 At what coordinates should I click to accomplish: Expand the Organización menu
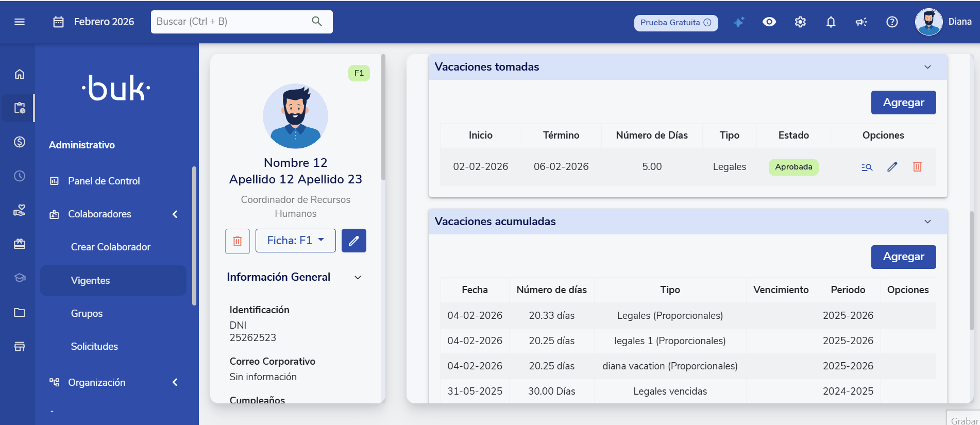point(175,382)
